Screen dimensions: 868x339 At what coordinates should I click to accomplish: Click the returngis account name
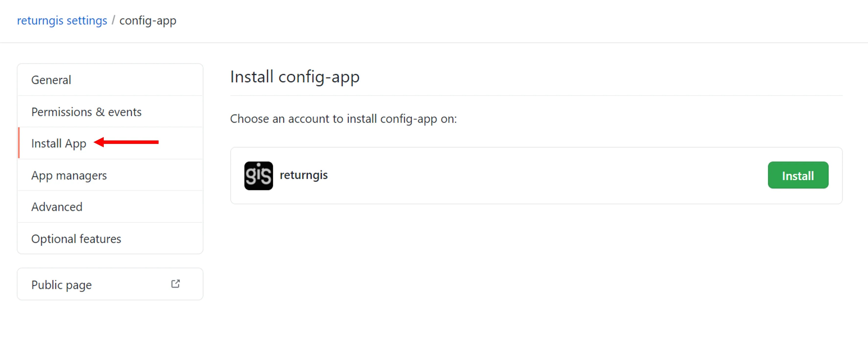pos(304,175)
